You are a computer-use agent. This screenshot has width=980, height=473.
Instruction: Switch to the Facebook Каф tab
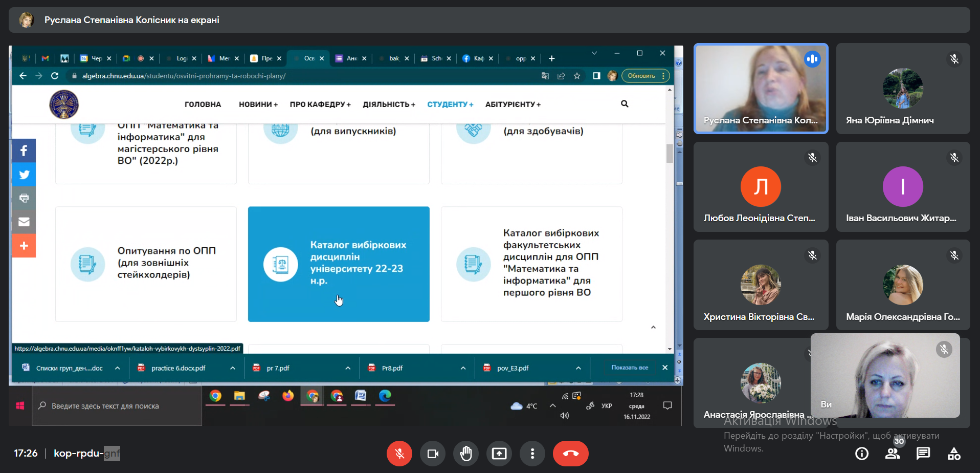pos(478,58)
